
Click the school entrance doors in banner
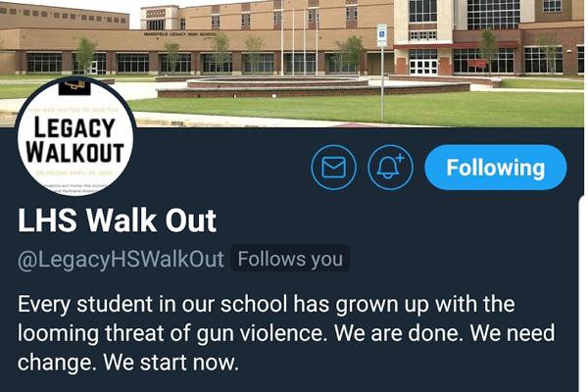(x=423, y=68)
